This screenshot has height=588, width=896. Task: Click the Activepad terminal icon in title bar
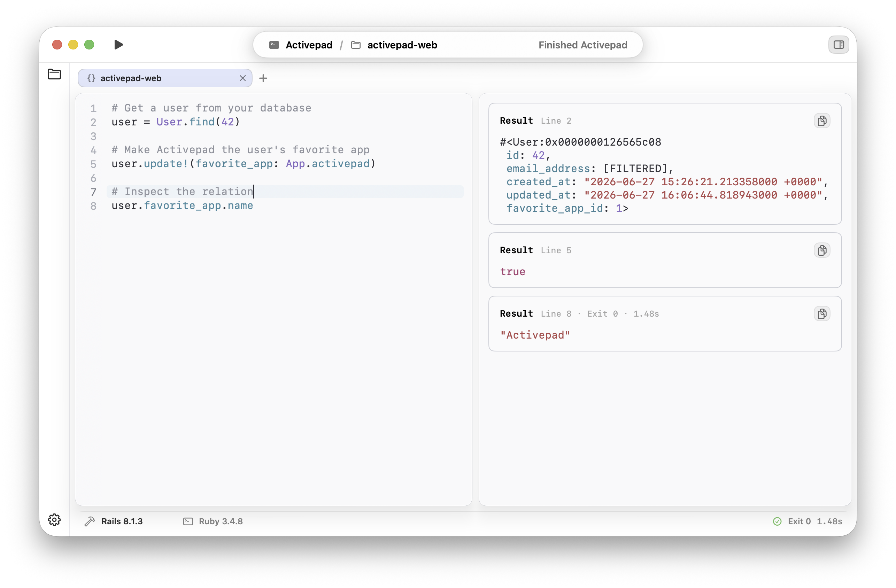tap(274, 45)
